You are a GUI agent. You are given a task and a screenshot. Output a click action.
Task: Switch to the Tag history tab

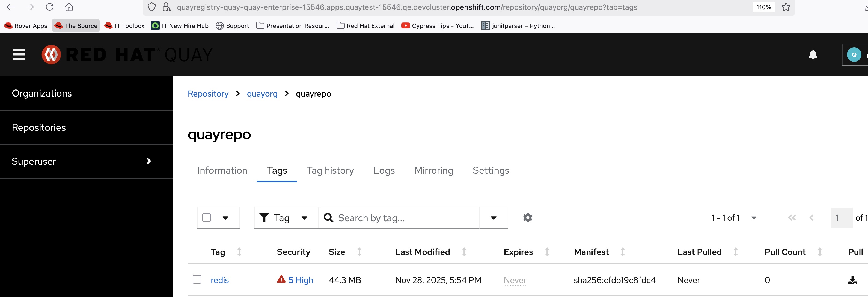[330, 170]
